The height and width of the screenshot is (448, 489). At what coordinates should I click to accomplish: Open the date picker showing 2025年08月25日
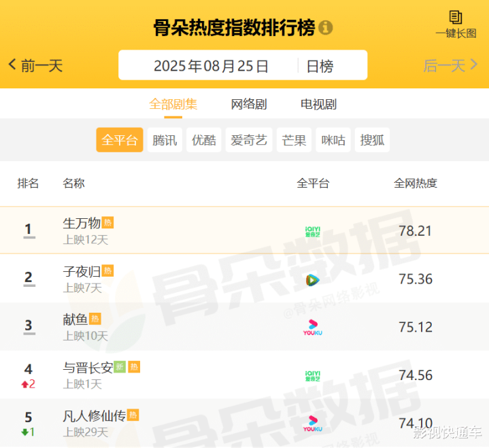(x=211, y=66)
